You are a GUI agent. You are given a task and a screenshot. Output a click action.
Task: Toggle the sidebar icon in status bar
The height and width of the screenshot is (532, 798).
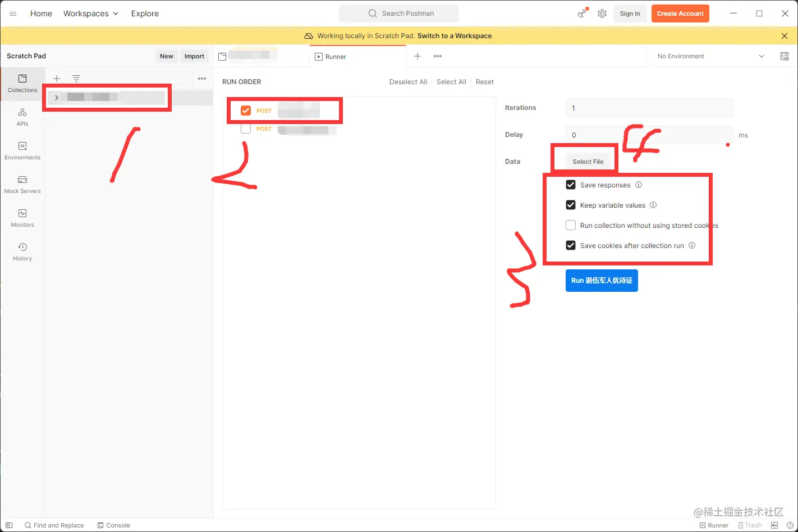point(9,525)
